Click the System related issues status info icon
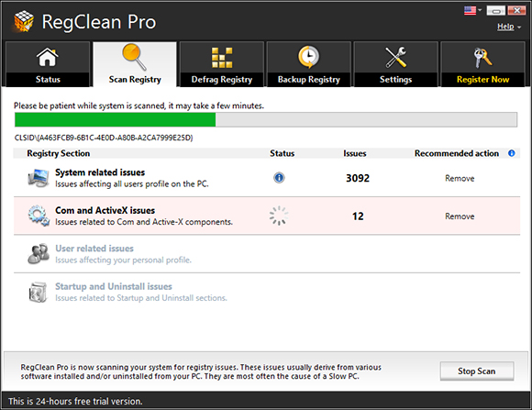 279,178
